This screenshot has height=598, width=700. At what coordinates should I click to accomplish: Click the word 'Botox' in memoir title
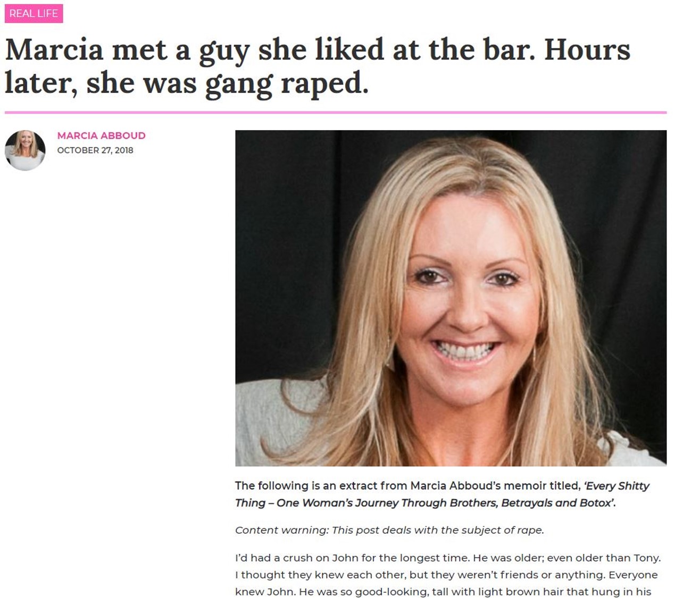tap(595, 503)
